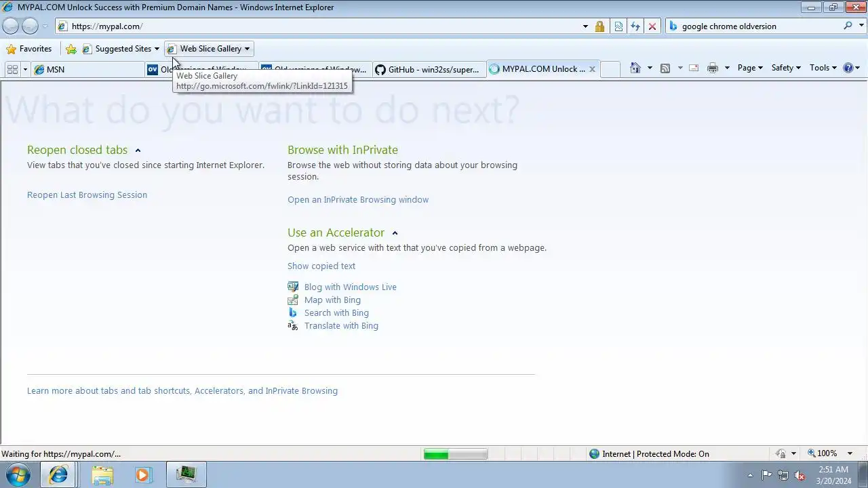Open Windows Explorer folder from taskbar
Screen dimensions: 868x488
click(x=102, y=475)
